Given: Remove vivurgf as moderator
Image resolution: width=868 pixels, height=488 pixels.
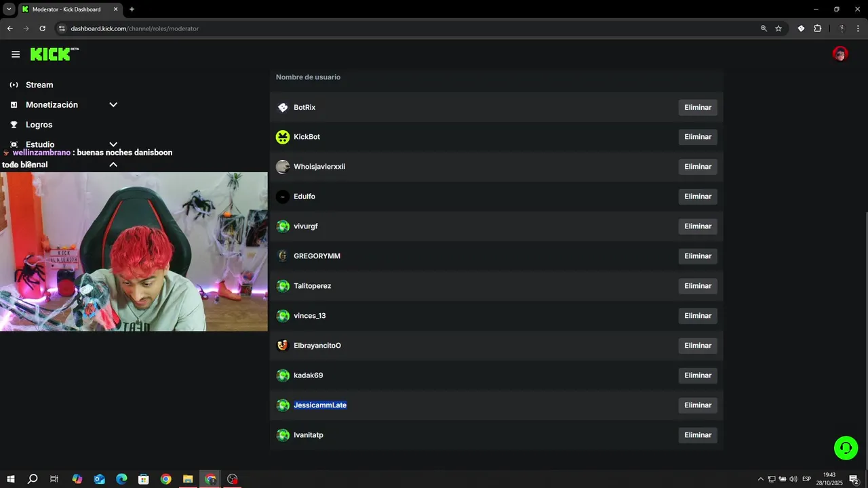Looking at the screenshot, I should click(698, 226).
